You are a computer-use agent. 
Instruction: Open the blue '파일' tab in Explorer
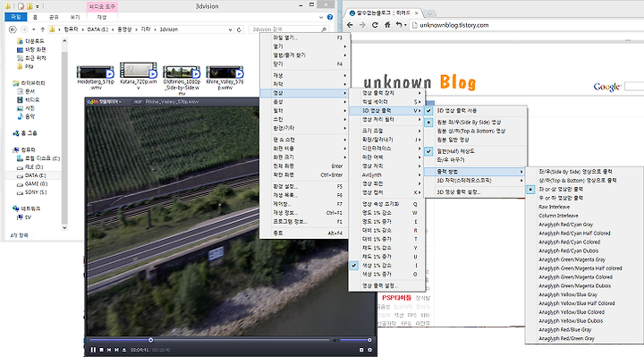(15, 17)
